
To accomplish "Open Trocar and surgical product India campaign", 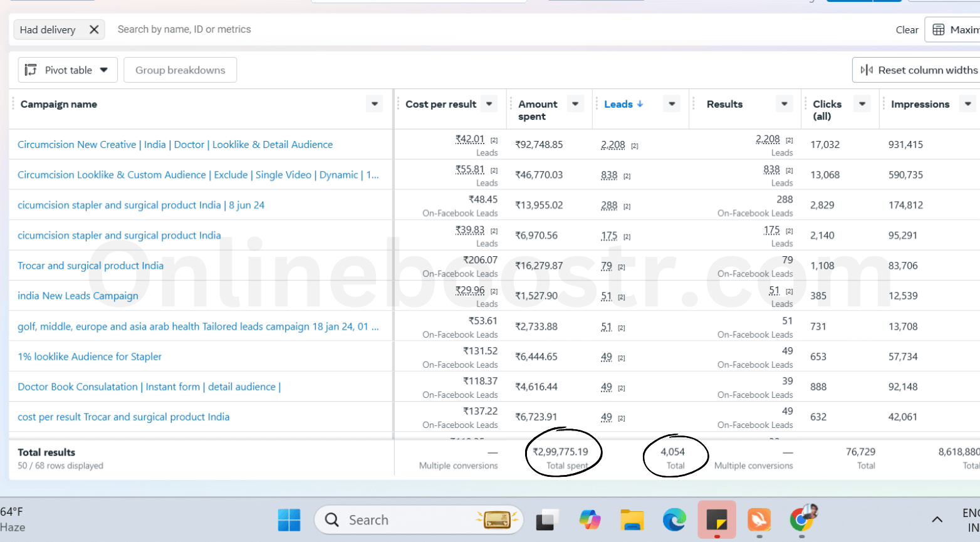I will coord(90,266).
